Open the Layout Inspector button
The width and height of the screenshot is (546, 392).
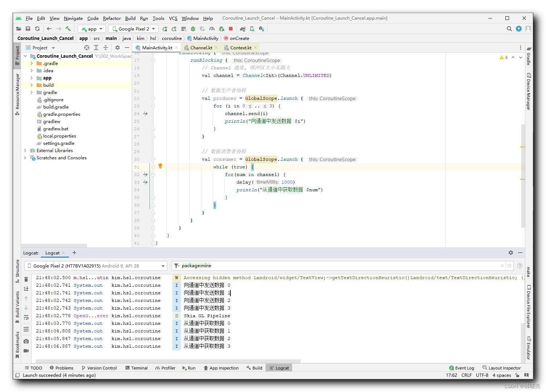501,368
